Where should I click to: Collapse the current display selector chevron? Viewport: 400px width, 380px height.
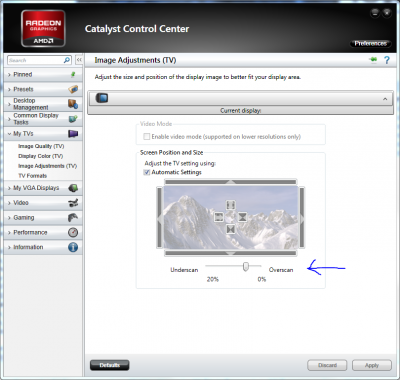(x=385, y=99)
